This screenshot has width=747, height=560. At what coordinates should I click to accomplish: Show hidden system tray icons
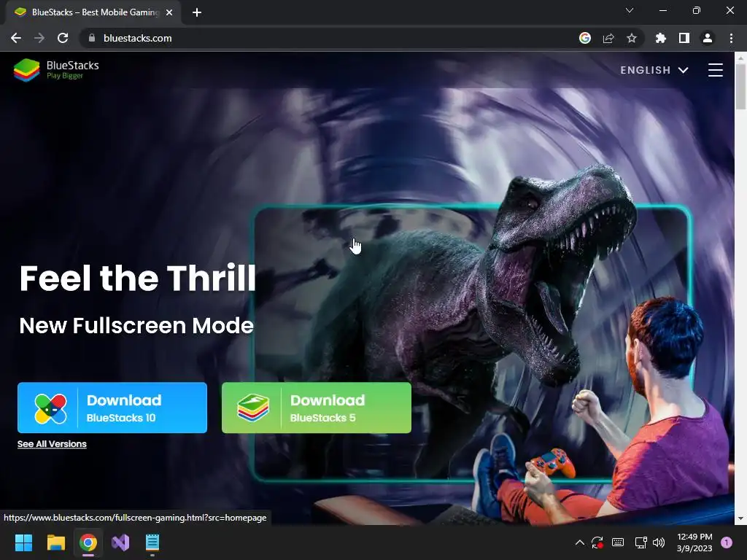580,542
